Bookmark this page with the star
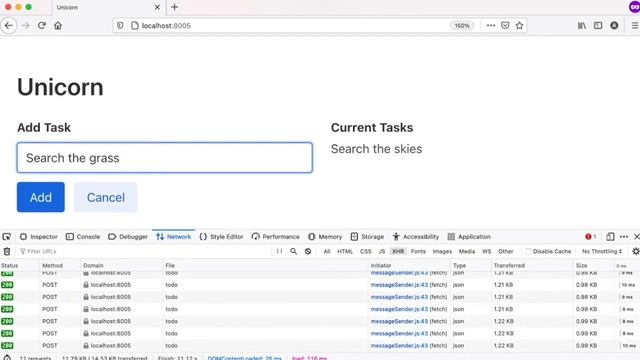 (519, 25)
